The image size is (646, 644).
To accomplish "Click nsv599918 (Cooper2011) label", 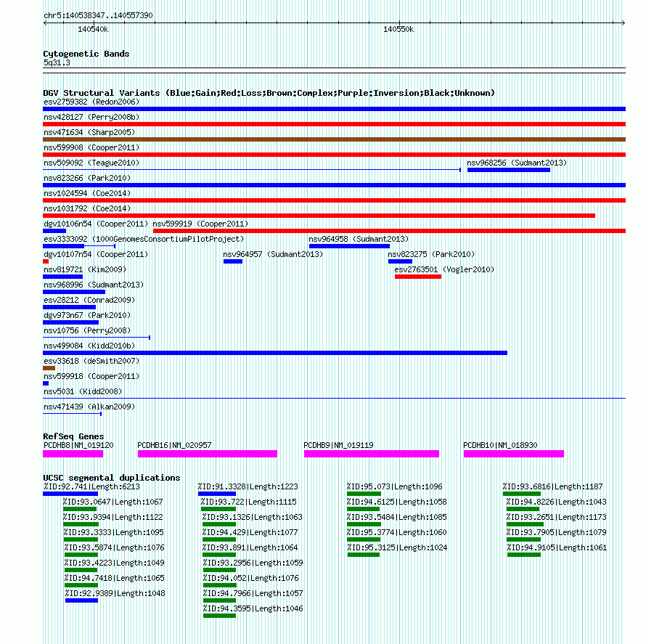I will (91, 376).
